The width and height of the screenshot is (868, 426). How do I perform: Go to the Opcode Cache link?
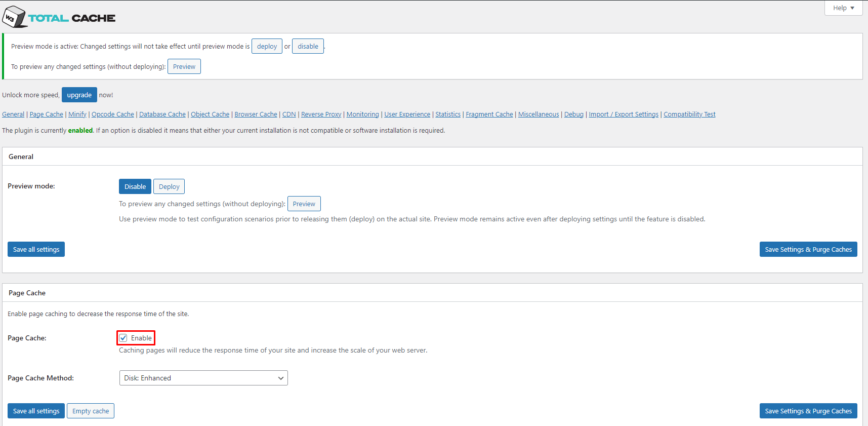[113, 114]
